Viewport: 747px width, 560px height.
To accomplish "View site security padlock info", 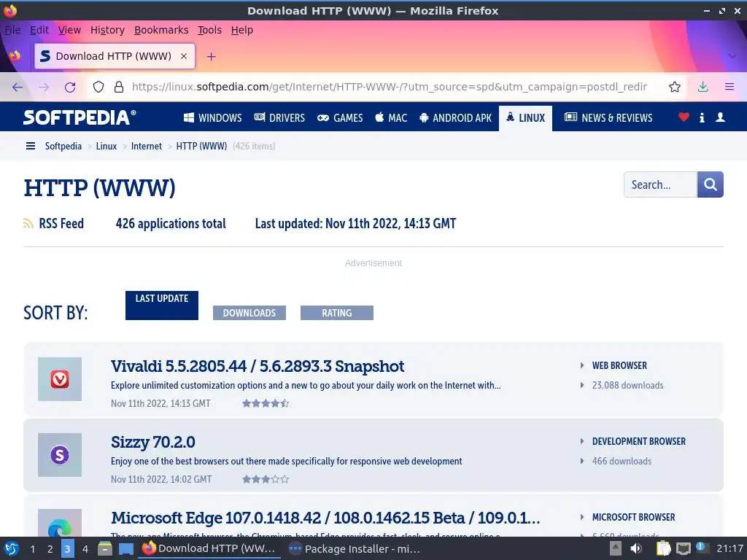I will (x=119, y=87).
